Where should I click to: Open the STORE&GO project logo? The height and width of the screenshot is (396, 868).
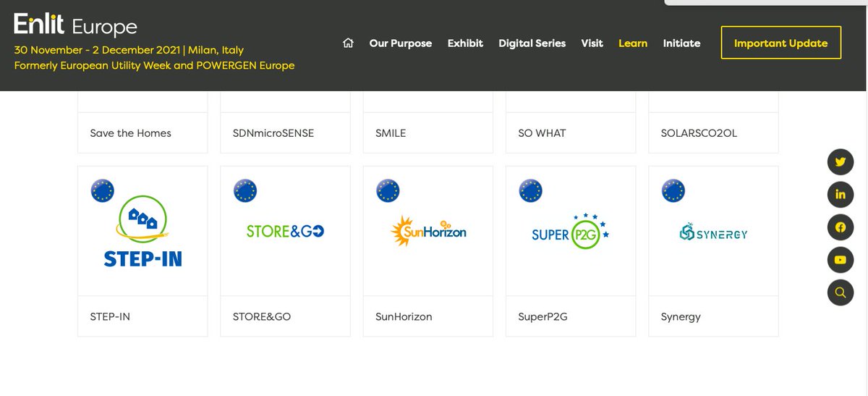(x=285, y=232)
